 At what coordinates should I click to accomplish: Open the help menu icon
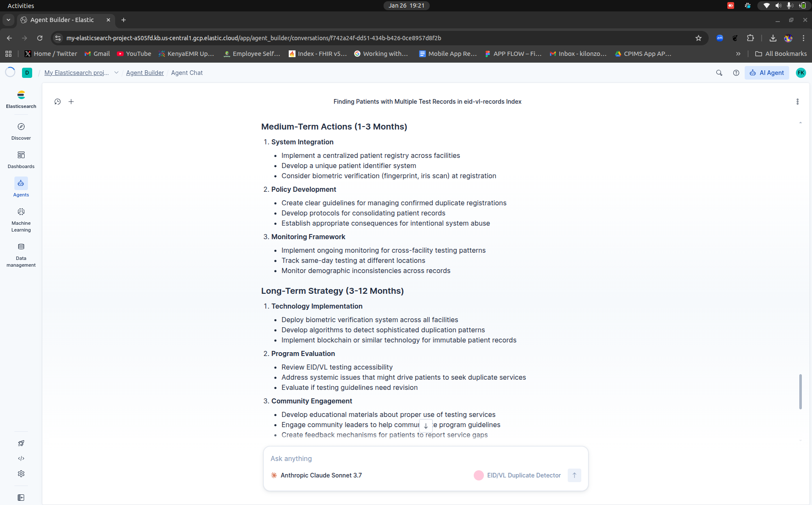click(736, 73)
